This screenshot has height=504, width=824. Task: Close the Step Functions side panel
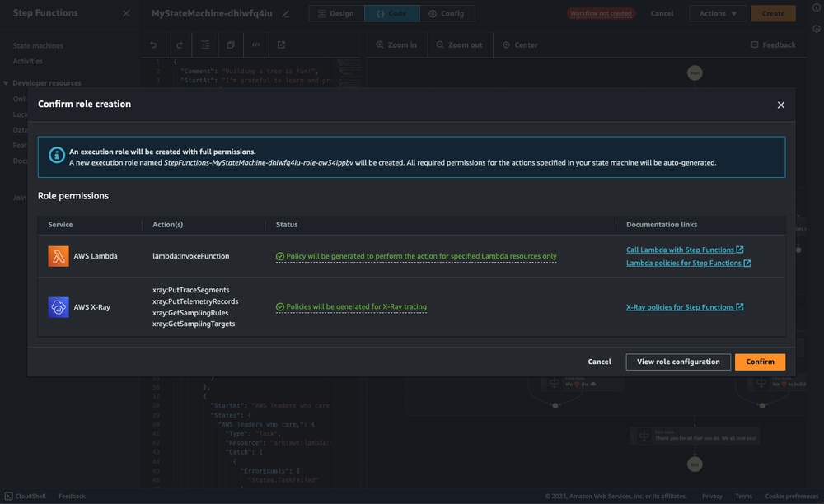tap(126, 13)
